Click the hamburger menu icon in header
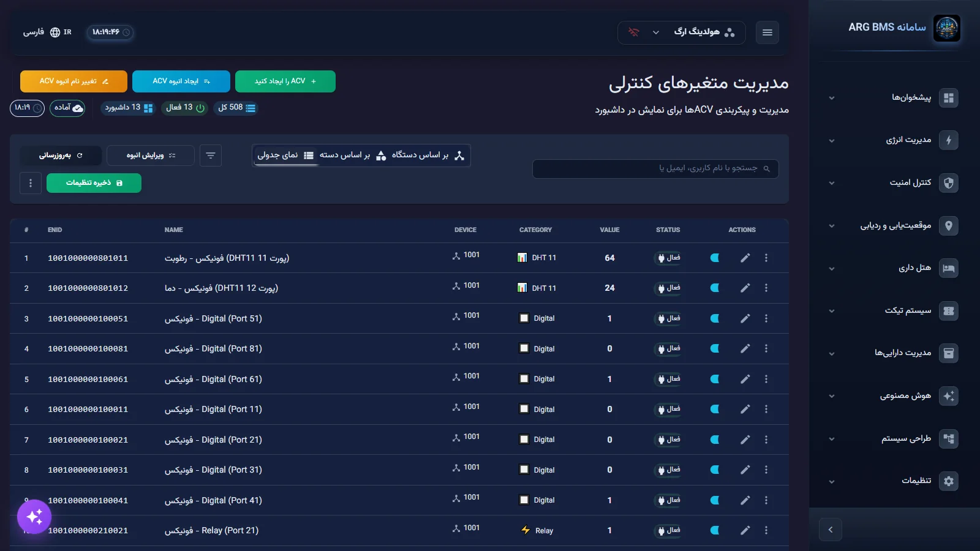 (x=767, y=32)
